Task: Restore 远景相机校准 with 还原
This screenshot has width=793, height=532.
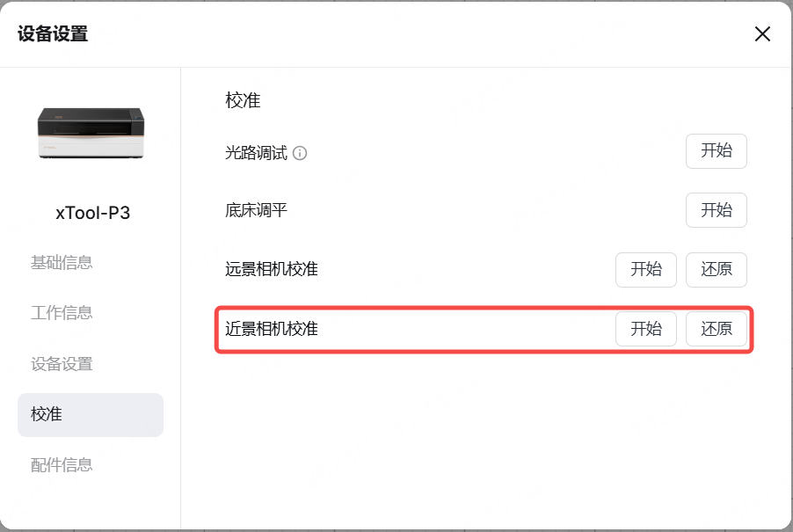Action: [717, 270]
